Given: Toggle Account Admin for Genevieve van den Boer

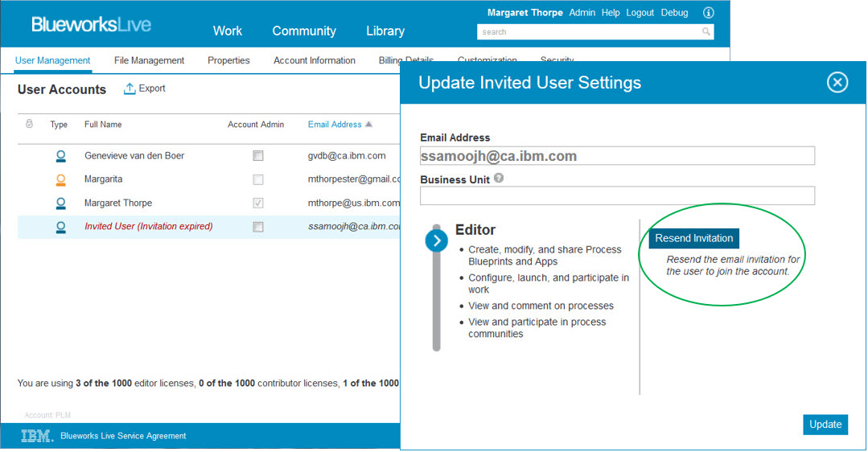Looking at the screenshot, I should pyautogui.click(x=258, y=156).
